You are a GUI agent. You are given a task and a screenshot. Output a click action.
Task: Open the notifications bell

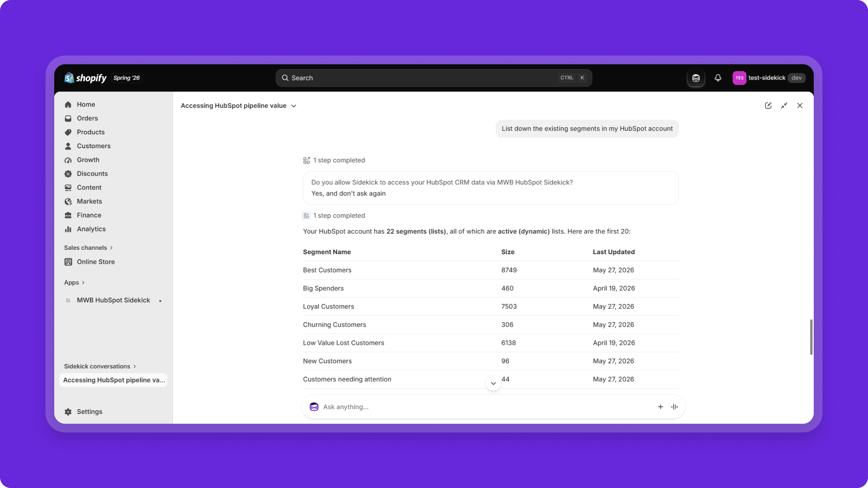coord(718,78)
